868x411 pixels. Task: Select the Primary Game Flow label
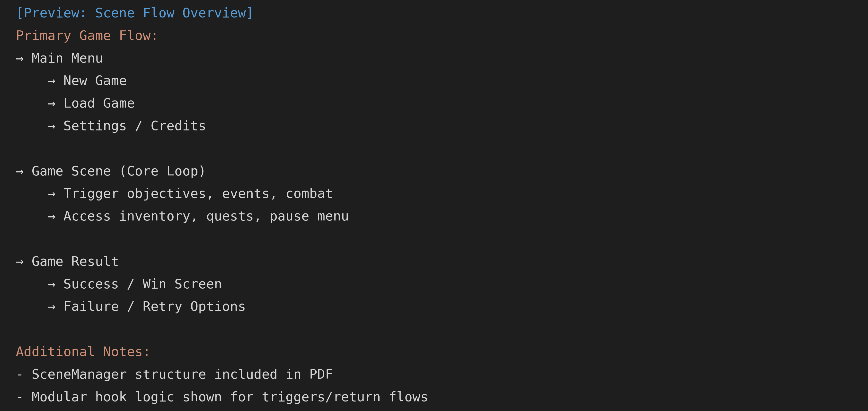click(x=87, y=36)
